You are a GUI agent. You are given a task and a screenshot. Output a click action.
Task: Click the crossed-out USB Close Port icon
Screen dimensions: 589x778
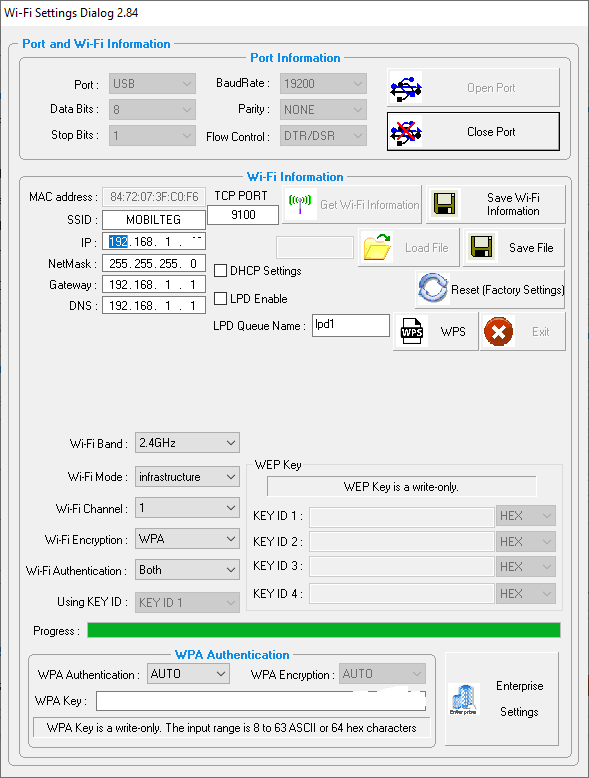click(x=405, y=131)
